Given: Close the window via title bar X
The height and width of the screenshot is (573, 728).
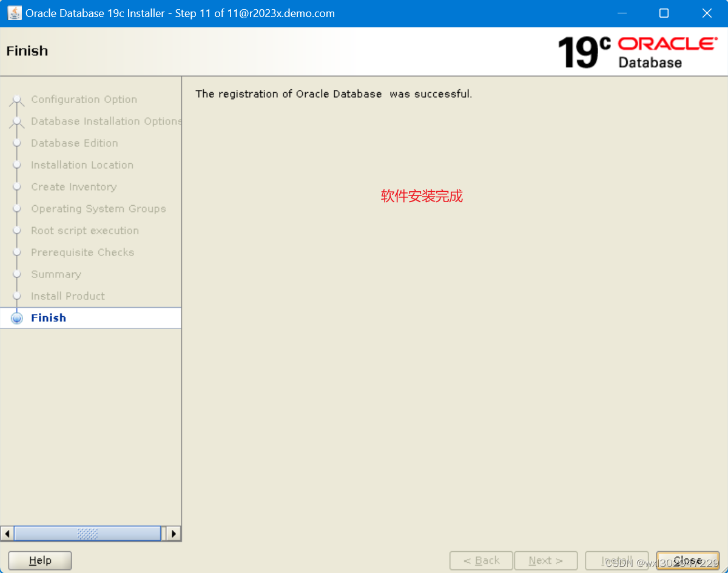Looking at the screenshot, I should (707, 13).
